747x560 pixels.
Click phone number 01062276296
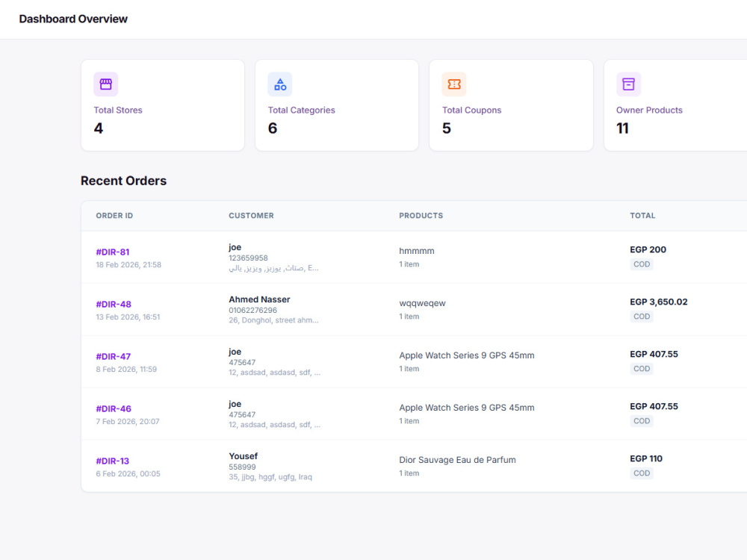pos(252,311)
